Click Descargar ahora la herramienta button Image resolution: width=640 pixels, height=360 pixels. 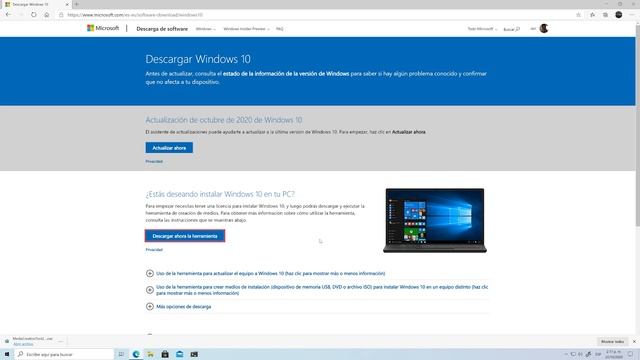(184, 236)
